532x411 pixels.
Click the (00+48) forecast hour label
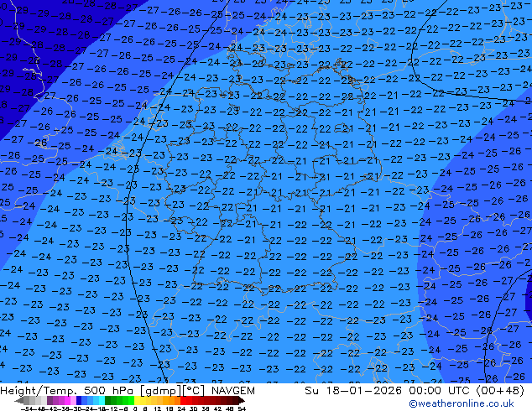click(x=500, y=391)
